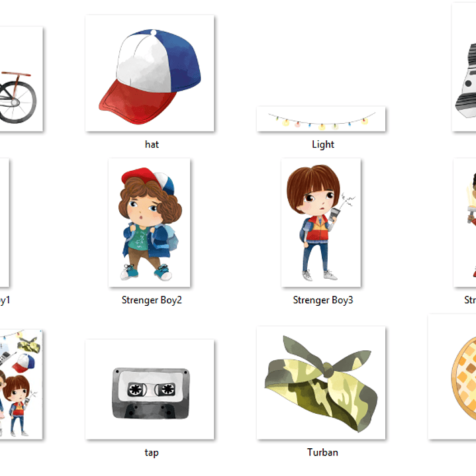Click the 'tap' file name
Screen dimensions: 476x476
click(152, 453)
